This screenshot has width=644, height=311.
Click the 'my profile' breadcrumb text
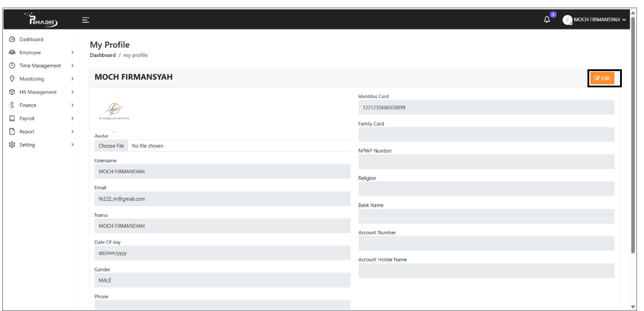click(x=136, y=55)
